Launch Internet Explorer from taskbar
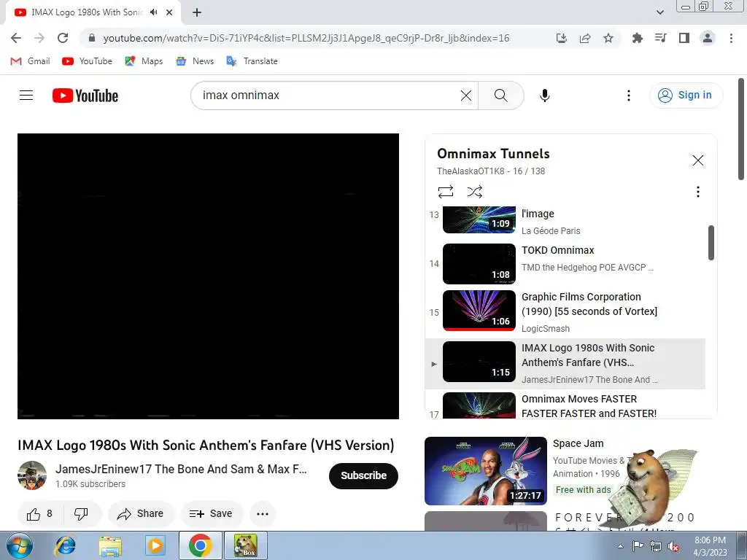Screen dimensions: 747x560 tap(65, 545)
